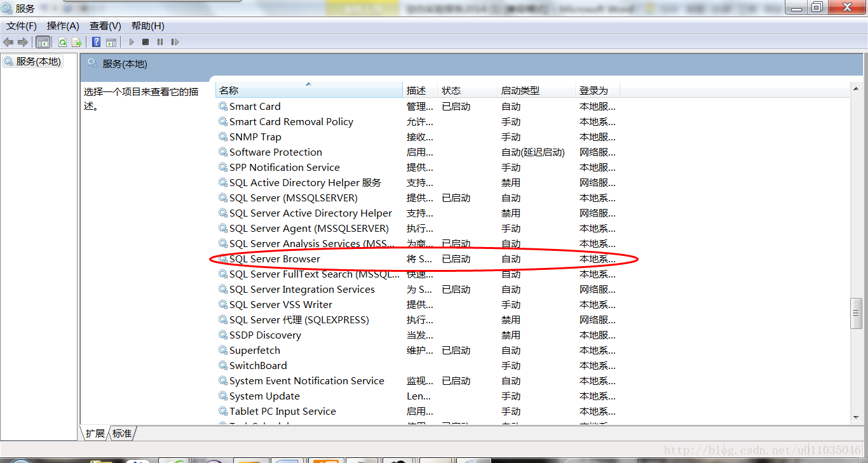Click the Restart Service toolbar icon
Screen dimensions: 868x463
[x=175, y=42]
